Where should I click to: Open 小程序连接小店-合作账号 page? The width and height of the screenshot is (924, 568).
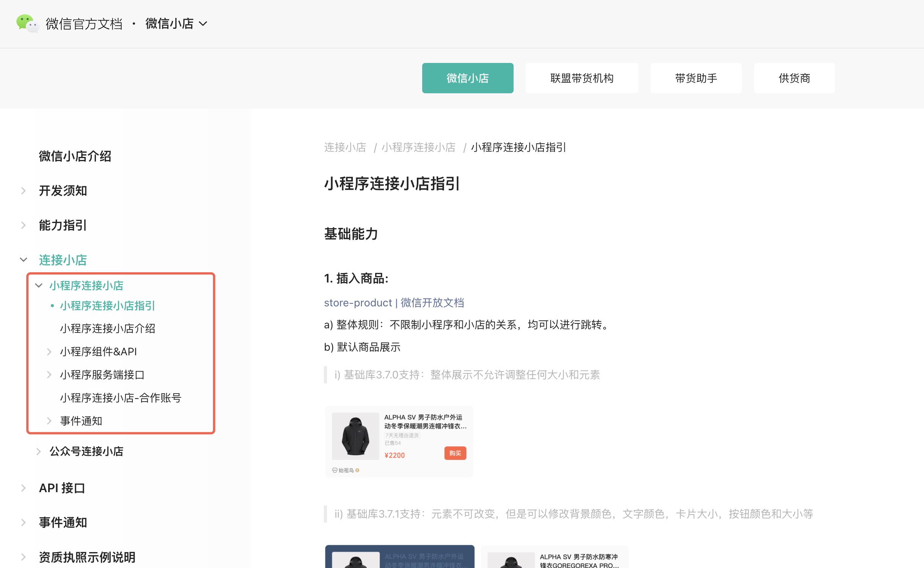coord(121,398)
